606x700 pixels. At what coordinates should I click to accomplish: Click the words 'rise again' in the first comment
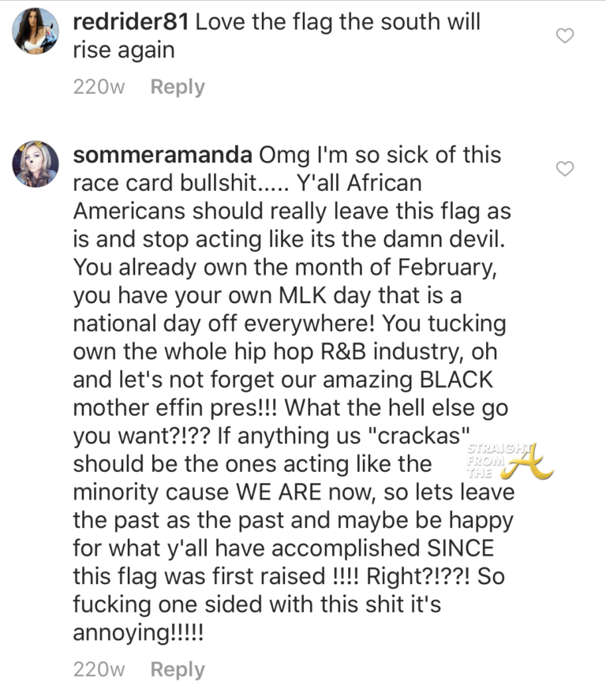(123, 50)
